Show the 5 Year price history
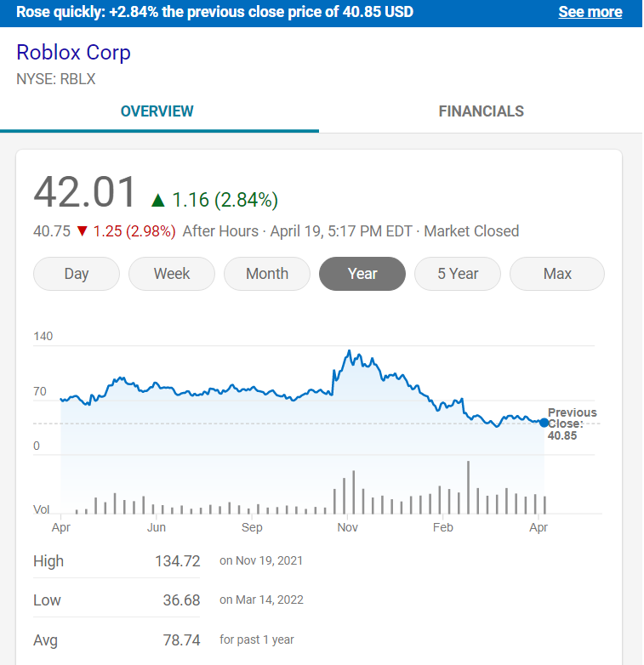644x665 pixels. click(x=458, y=274)
